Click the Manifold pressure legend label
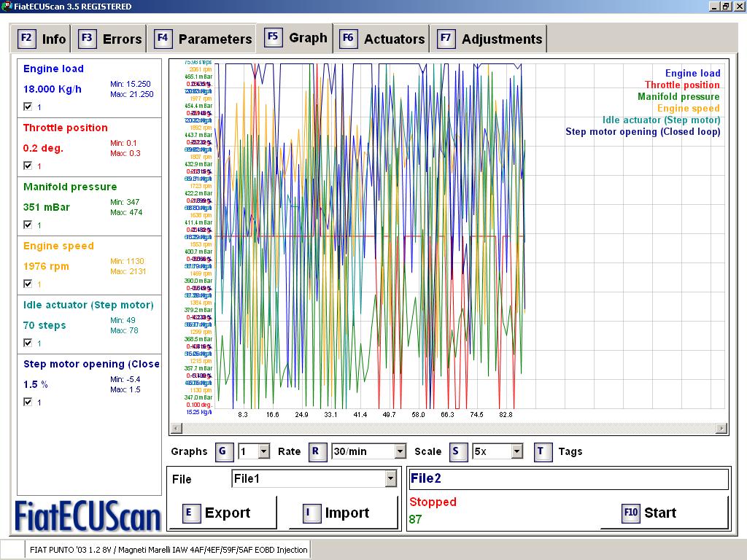 [679, 97]
